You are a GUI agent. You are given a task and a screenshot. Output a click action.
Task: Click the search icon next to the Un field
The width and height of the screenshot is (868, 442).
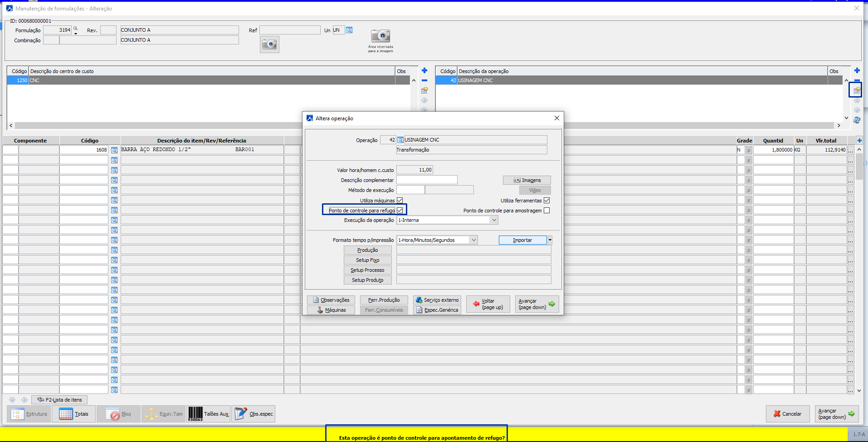pos(349,30)
